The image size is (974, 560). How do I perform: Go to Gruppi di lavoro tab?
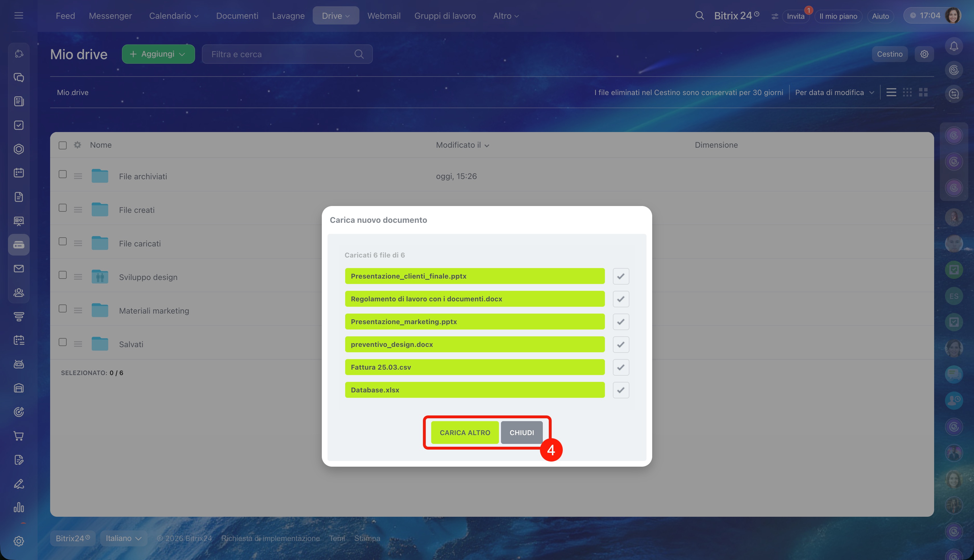click(x=445, y=16)
